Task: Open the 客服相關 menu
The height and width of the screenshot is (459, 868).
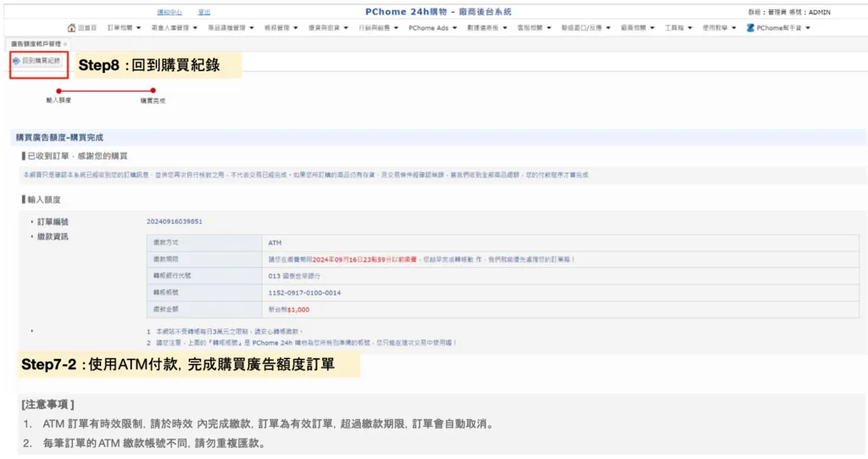Action: pyautogui.click(x=533, y=28)
